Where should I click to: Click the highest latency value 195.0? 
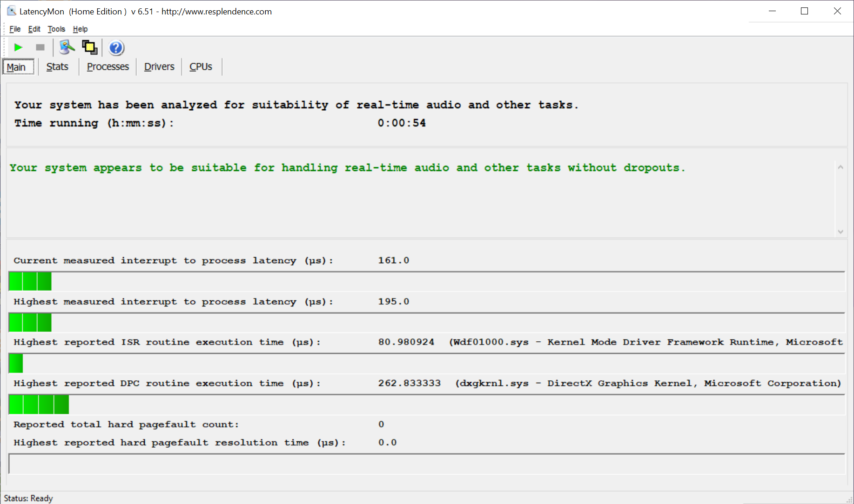[x=394, y=302]
